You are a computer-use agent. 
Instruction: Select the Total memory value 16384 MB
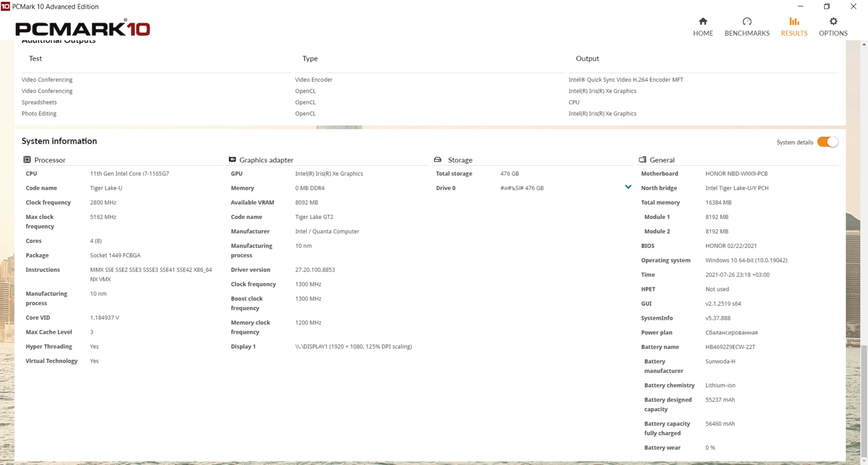tap(718, 203)
